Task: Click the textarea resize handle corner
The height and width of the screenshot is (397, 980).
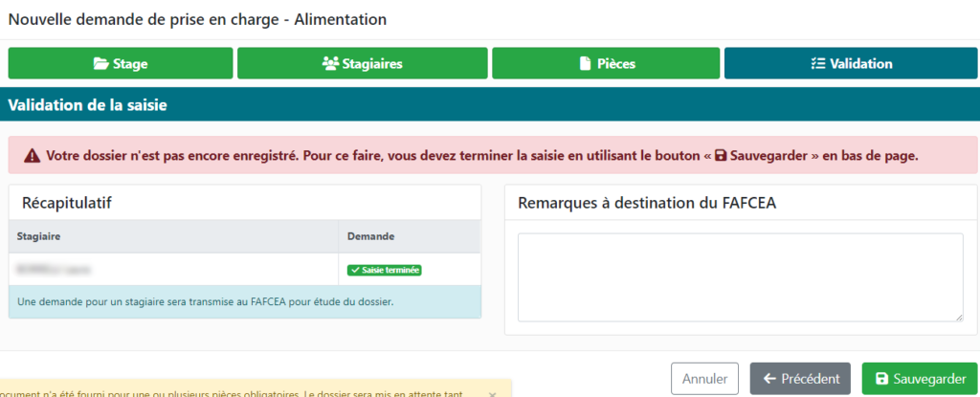Action: coord(959,317)
